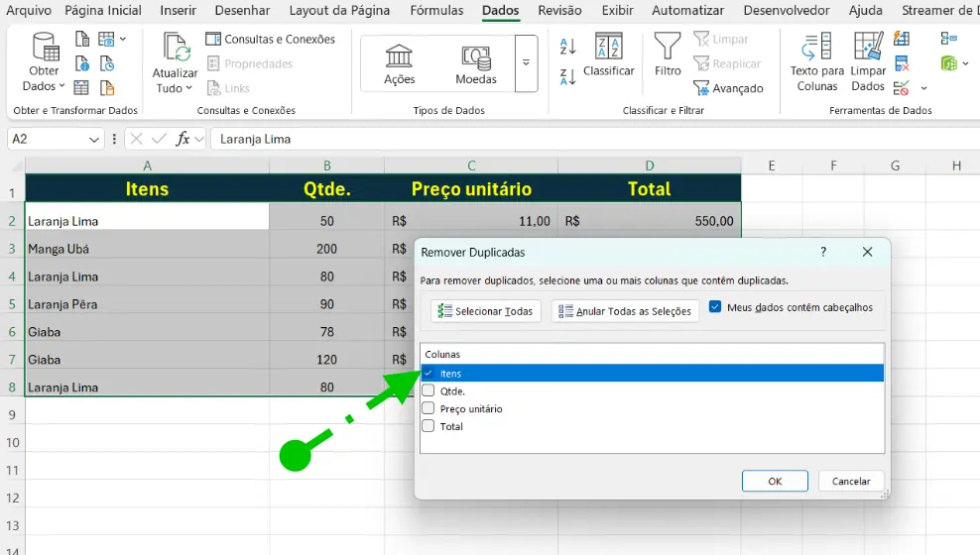The image size is (980, 555).
Task: Select the Moedas currency data type
Action: click(x=476, y=64)
